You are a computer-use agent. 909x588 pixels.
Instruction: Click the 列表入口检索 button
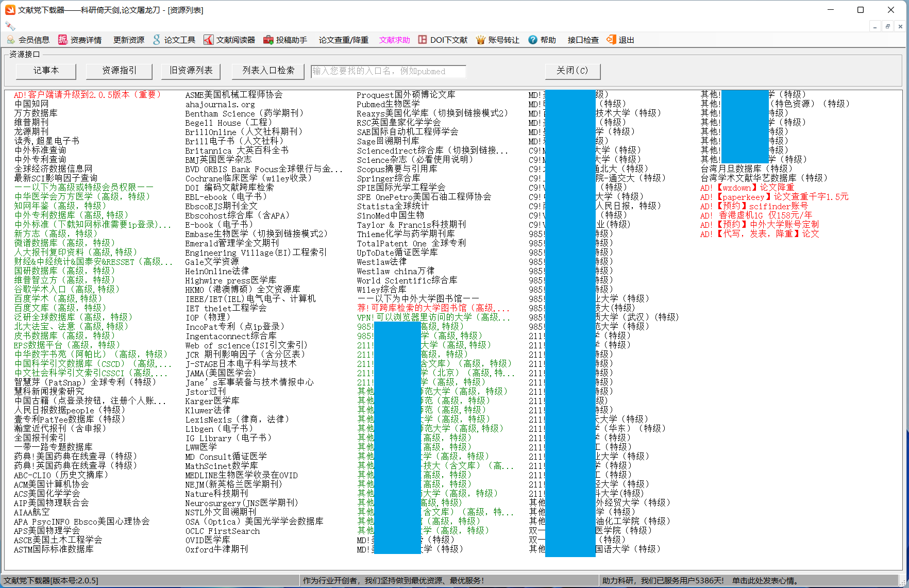click(x=268, y=71)
